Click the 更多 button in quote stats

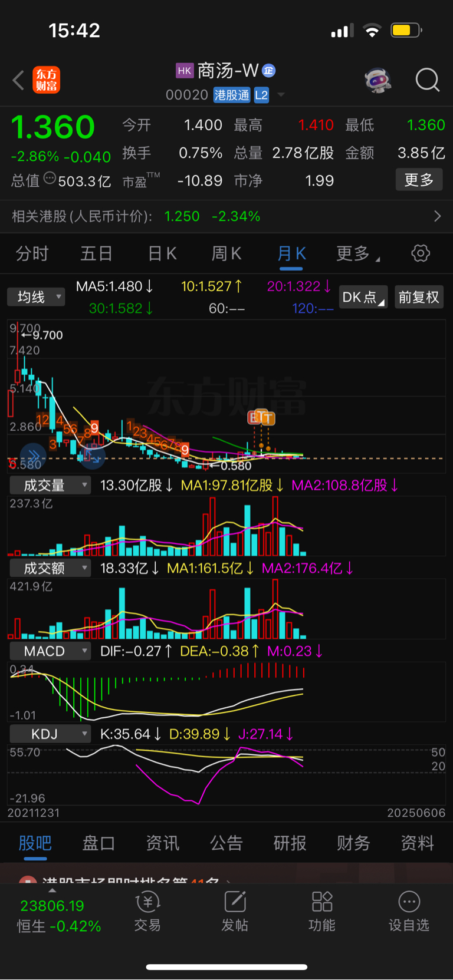tap(419, 180)
